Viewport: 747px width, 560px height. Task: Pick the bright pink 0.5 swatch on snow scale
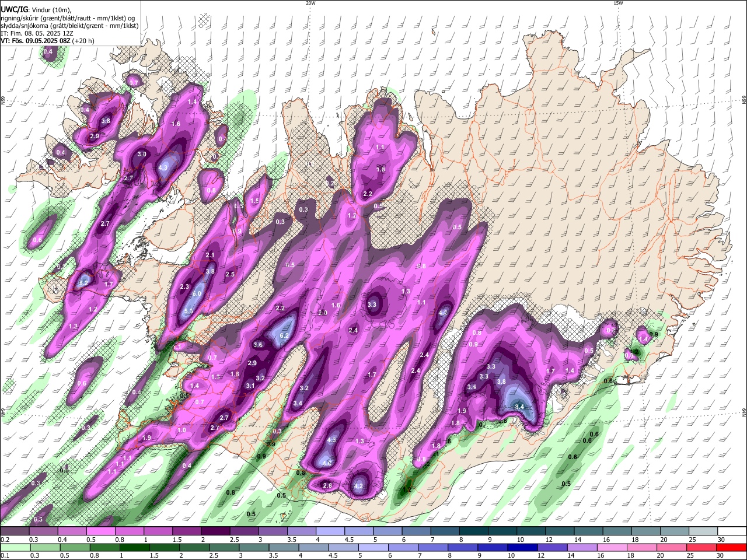click(x=100, y=531)
